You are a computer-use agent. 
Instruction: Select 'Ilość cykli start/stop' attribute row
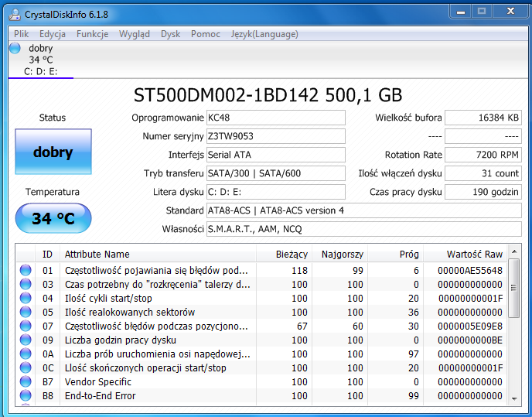pos(261,298)
